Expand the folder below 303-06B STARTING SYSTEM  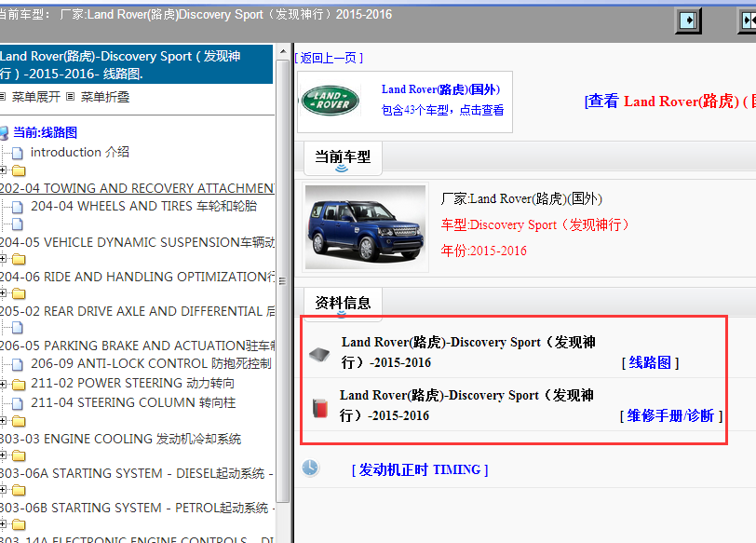3,524
